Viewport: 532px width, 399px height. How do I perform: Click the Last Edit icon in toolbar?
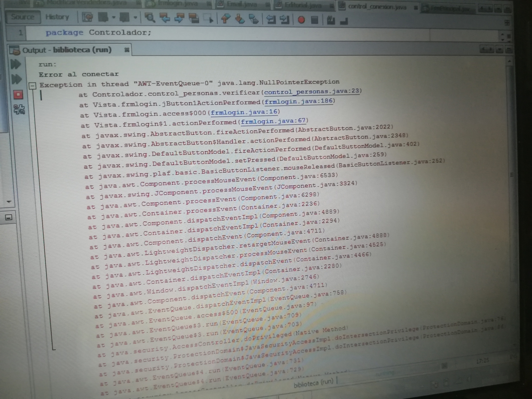tap(87, 17)
